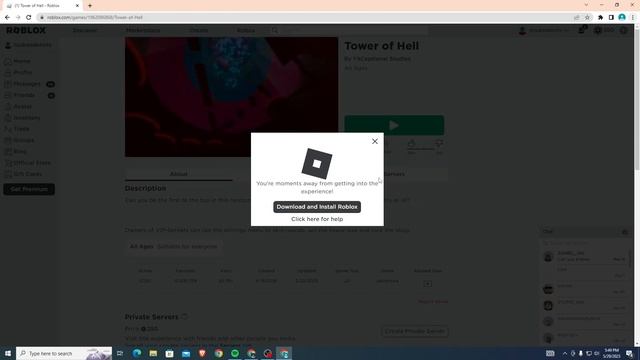Viewport: 640px width, 360px height.
Task: Close the Roblox install dialog
Action: tap(375, 141)
